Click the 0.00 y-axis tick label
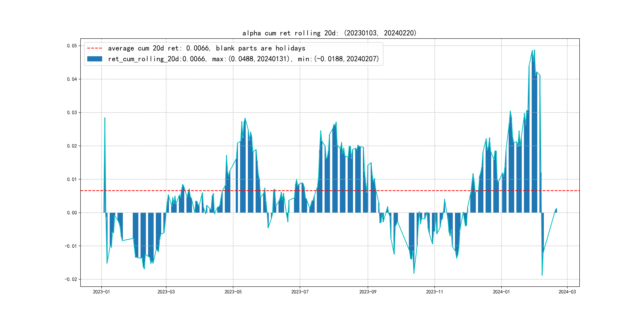 tap(72, 213)
